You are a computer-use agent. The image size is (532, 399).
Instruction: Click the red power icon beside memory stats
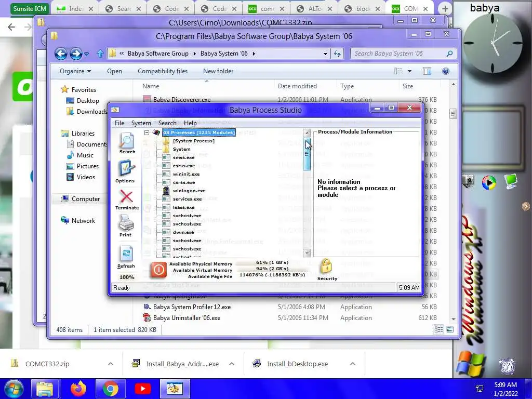158,270
